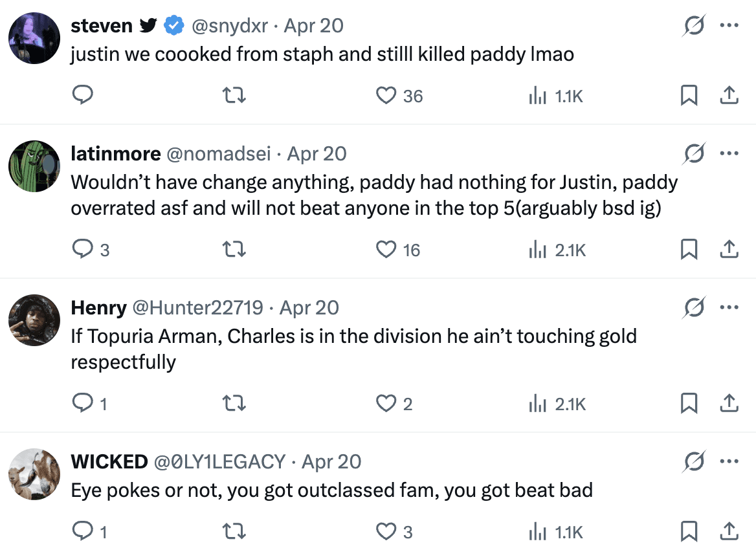Image resolution: width=756 pixels, height=559 pixels.
Task: Open WICKED's display name link
Action: point(109,462)
